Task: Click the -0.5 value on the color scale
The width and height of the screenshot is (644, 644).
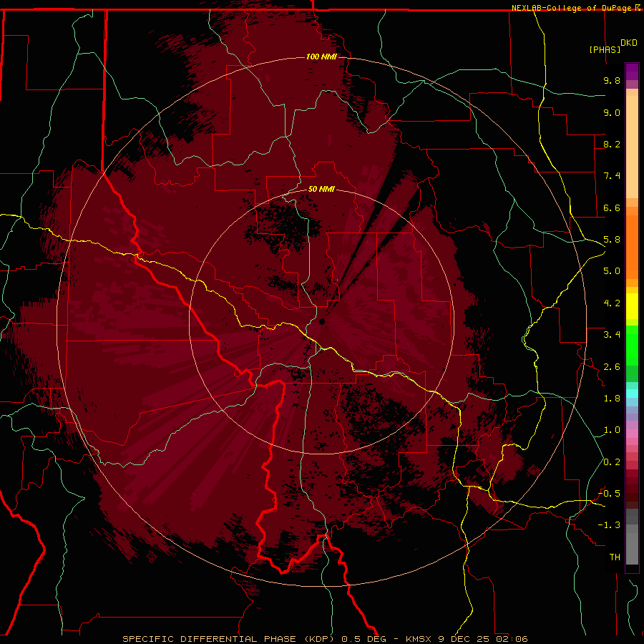Action: [609, 494]
